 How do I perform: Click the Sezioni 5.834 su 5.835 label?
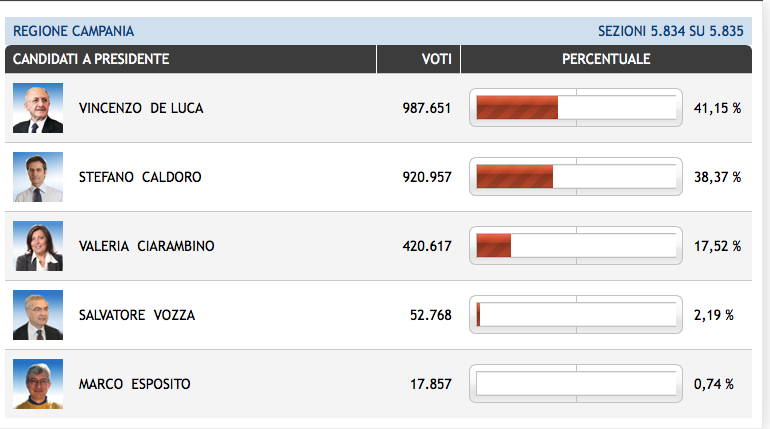click(671, 31)
